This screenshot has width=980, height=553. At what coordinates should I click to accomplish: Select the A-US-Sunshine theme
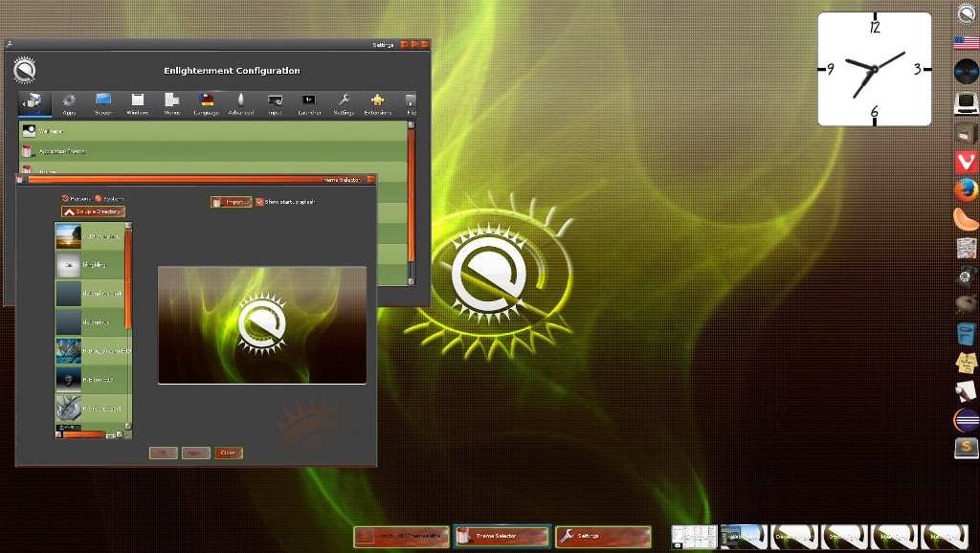90,236
